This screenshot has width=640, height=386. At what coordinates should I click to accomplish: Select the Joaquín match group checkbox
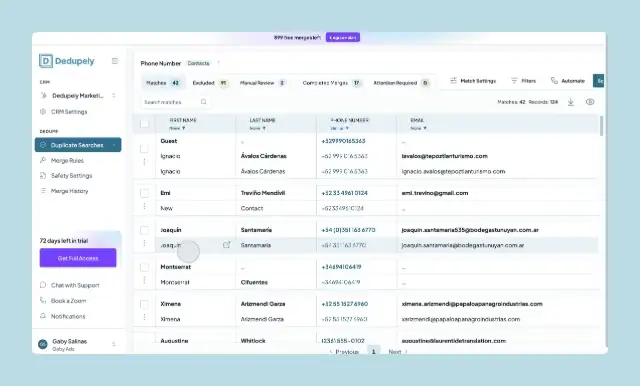144,230
